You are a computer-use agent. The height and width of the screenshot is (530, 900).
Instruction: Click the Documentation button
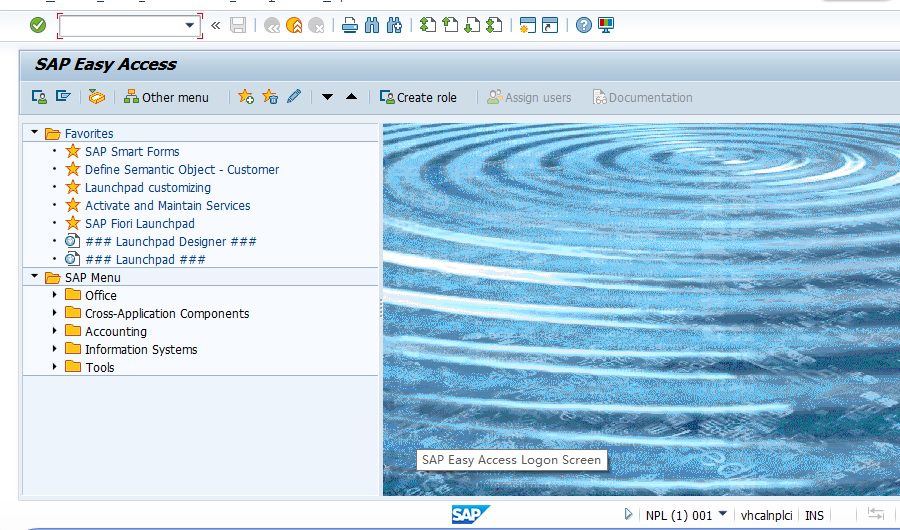click(642, 97)
